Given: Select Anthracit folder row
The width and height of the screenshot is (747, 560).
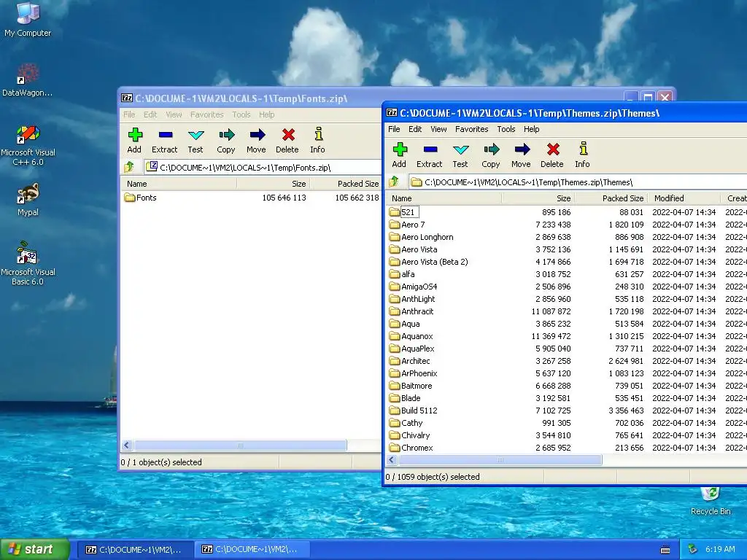Looking at the screenshot, I should (x=567, y=311).
